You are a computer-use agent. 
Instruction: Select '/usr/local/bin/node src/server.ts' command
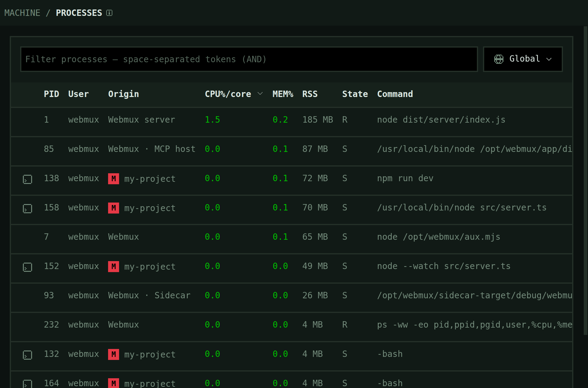[x=462, y=207]
